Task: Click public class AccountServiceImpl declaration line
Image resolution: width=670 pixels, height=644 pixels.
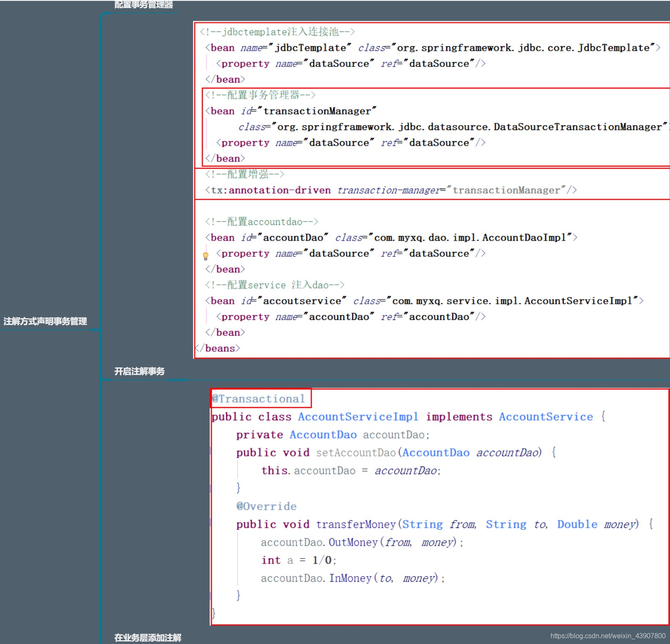Action: tap(409, 417)
